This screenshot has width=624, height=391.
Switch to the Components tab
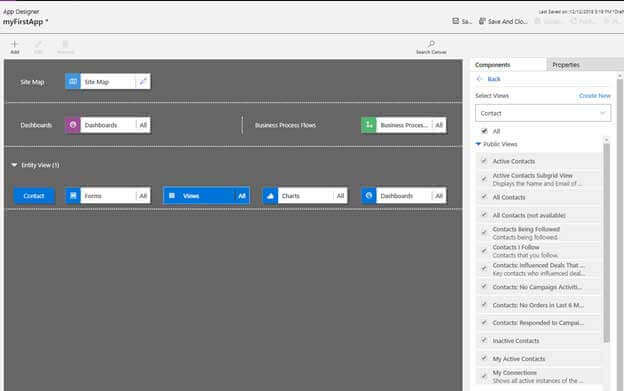click(508, 65)
